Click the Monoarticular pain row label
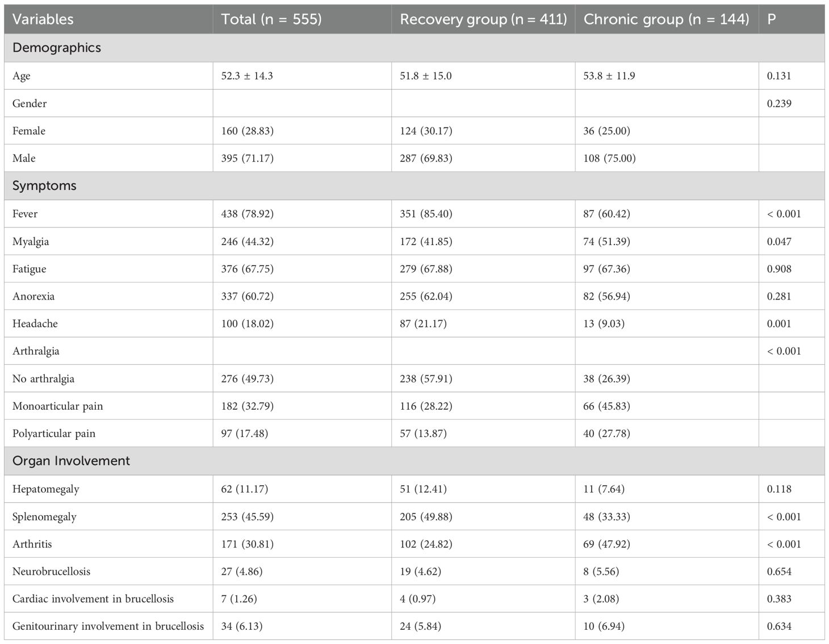Viewport: 829px width, 644px height. [x=58, y=406]
